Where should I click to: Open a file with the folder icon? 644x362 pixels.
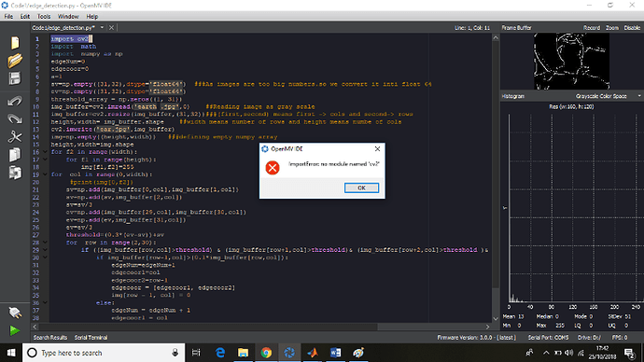[15, 61]
